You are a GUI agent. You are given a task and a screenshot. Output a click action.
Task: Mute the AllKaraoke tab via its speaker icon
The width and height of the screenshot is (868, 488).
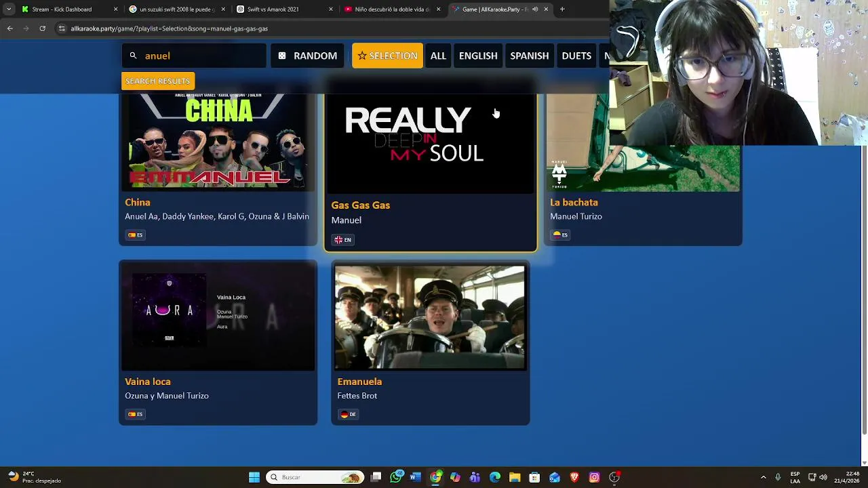(535, 9)
